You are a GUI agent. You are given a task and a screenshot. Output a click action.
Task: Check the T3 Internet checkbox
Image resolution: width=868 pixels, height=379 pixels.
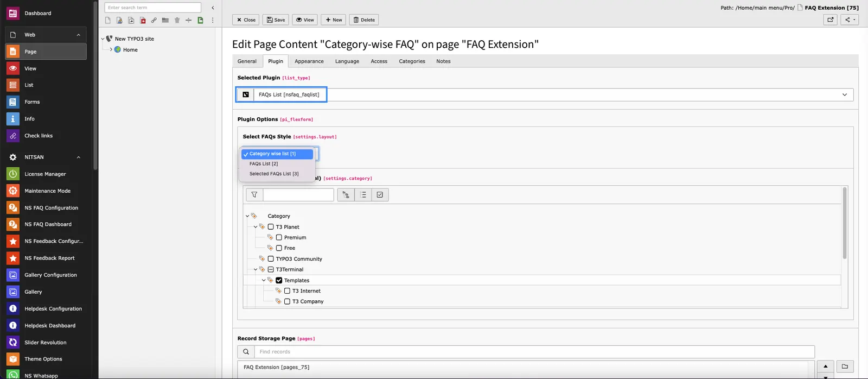tap(287, 291)
